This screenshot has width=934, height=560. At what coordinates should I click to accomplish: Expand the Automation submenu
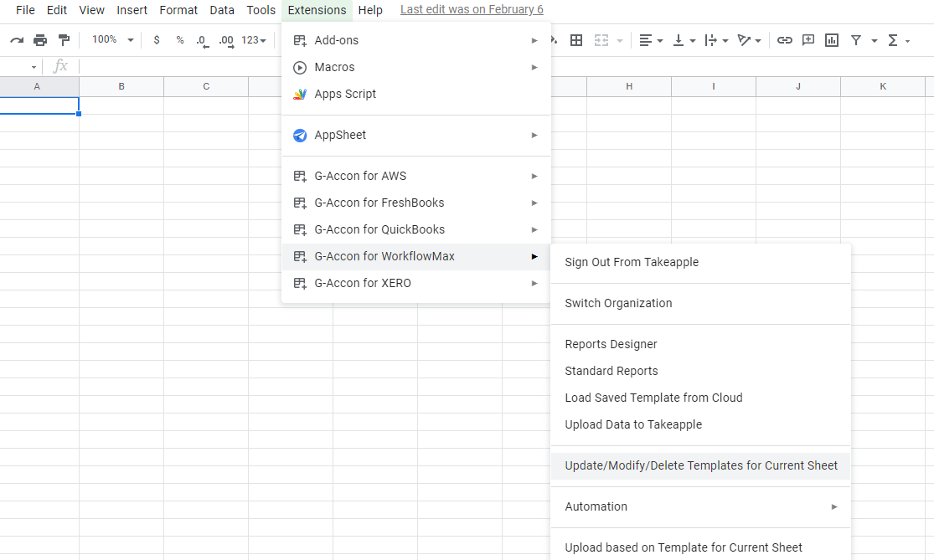click(x=700, y=507)
